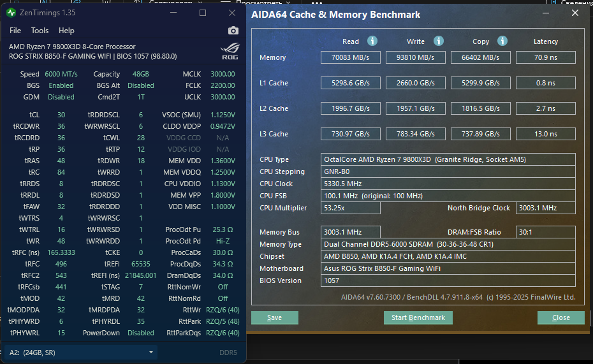Open the Help menu in ZenTimings

(66, 31)
